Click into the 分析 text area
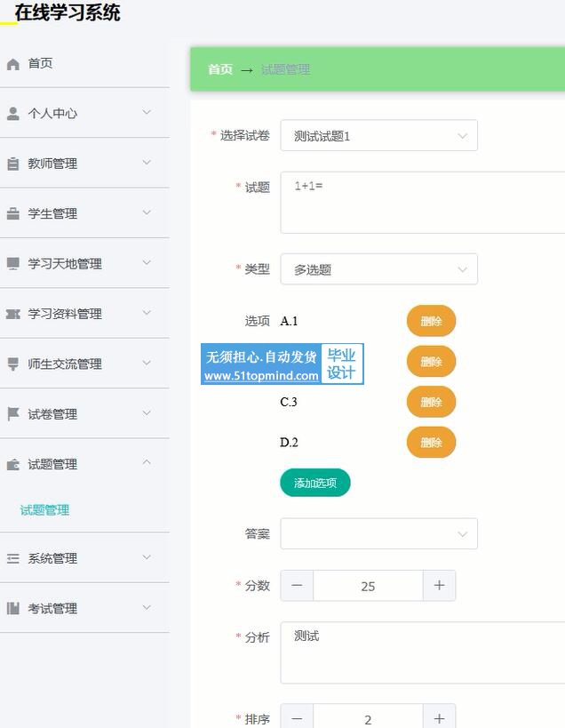Image resolution: width=565 pixels, height=728 pixels. coord(422,652)
